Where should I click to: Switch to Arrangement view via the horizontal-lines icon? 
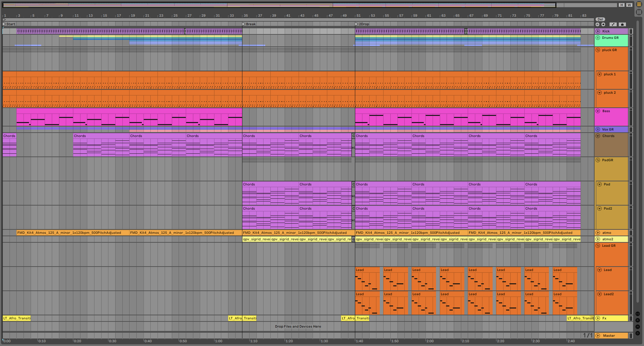639,4
